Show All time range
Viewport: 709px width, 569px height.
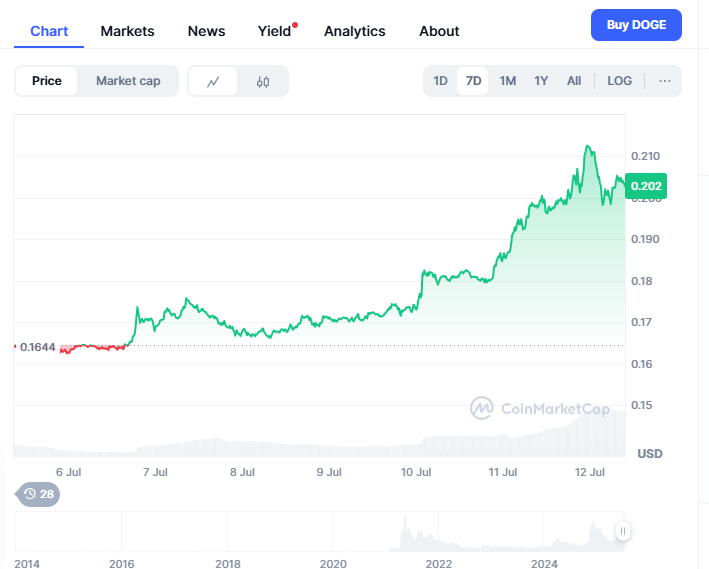(574, 81)
